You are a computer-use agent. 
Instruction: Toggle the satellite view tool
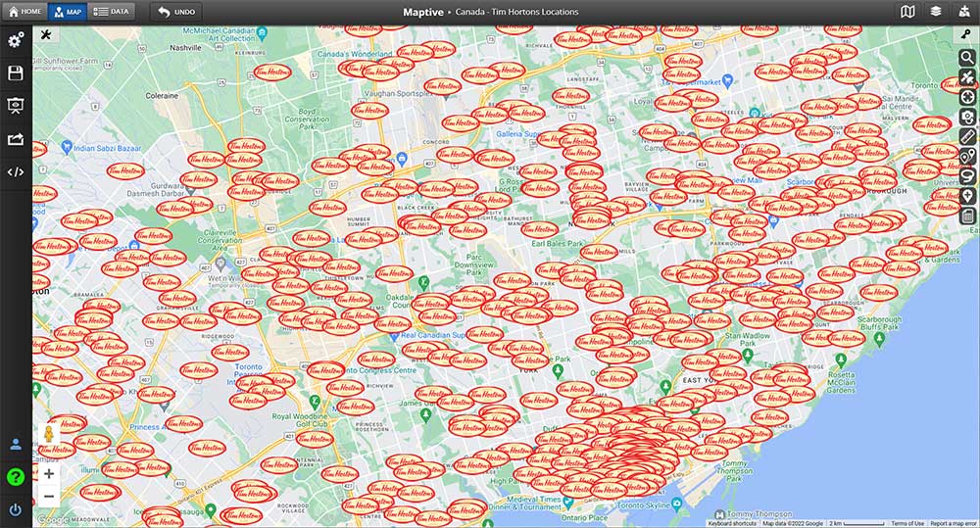click(x=967, y=78)
